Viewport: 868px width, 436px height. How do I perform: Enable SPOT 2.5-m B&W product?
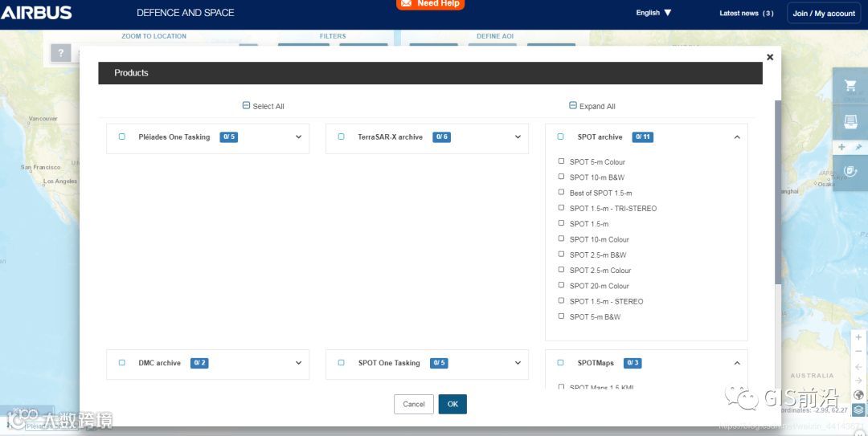coord(561,255)
